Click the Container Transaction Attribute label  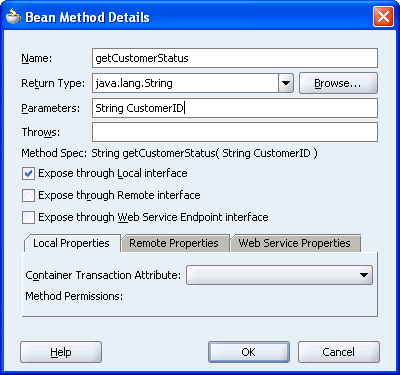click(x=103, y=275)
